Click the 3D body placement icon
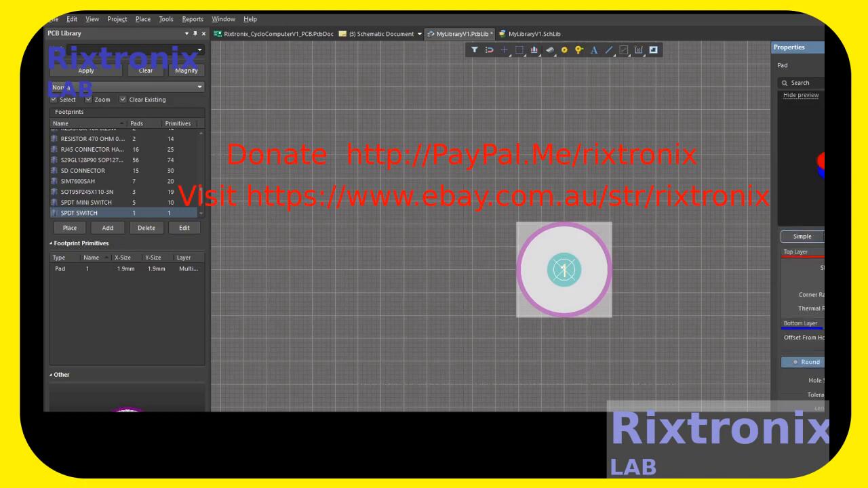868x488 pixels. [549, 50]
